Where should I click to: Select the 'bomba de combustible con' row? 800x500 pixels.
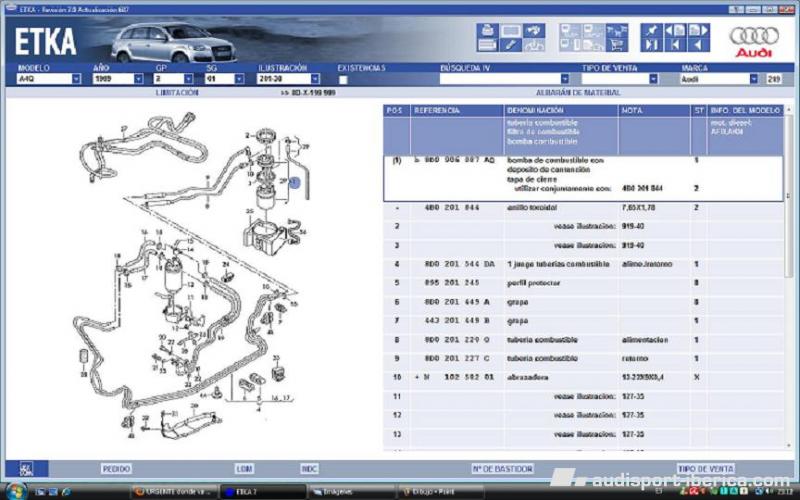(584, 179)
